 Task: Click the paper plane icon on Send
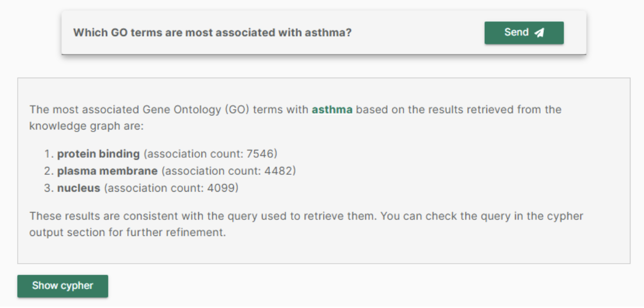(540, 33)
